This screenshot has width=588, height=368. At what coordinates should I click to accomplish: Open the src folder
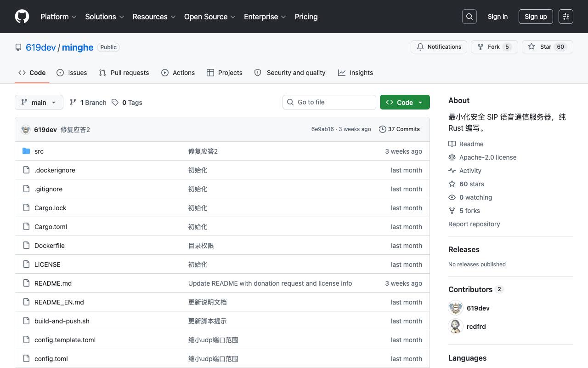tap(39, 151)
